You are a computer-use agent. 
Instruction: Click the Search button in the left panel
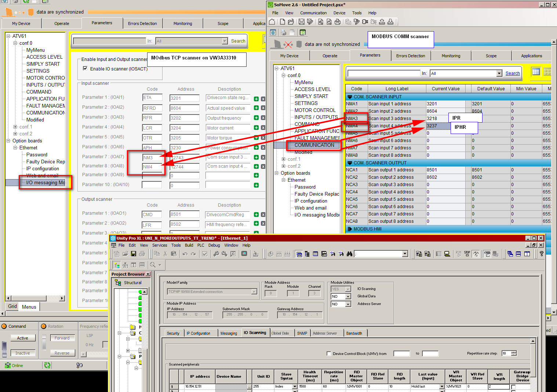pos(238,41)
